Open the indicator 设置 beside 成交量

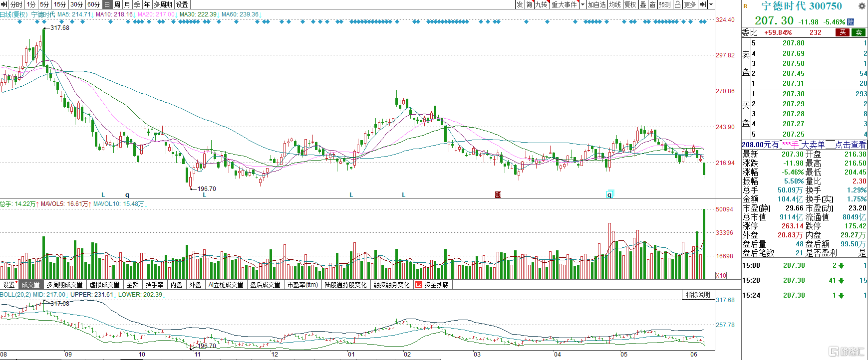tap(9, 285)
